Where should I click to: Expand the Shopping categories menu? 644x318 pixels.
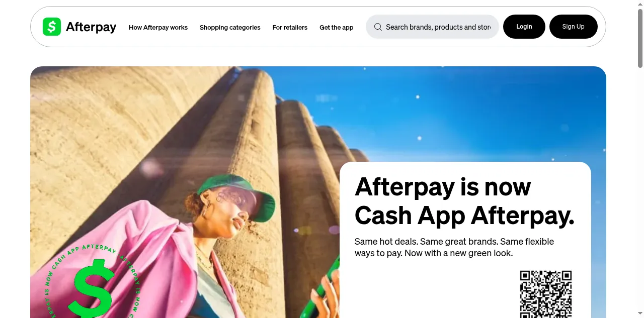pyautogui.click(x=230, y=28)
